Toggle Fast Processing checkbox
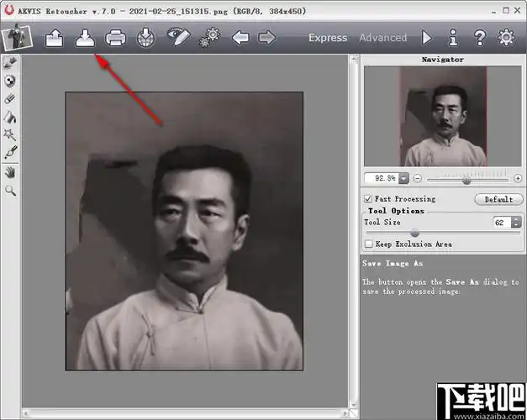Screen dimensions: 527x420 [368, 198]
